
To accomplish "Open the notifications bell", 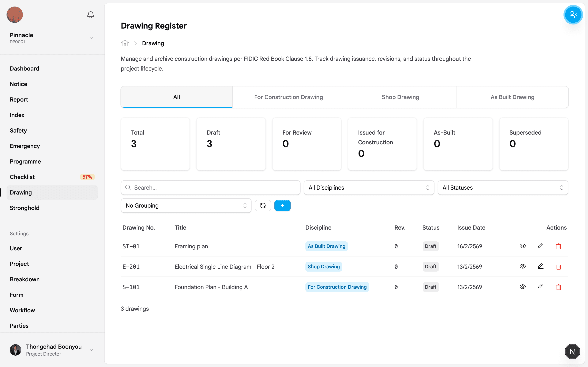I will point(90,14).
